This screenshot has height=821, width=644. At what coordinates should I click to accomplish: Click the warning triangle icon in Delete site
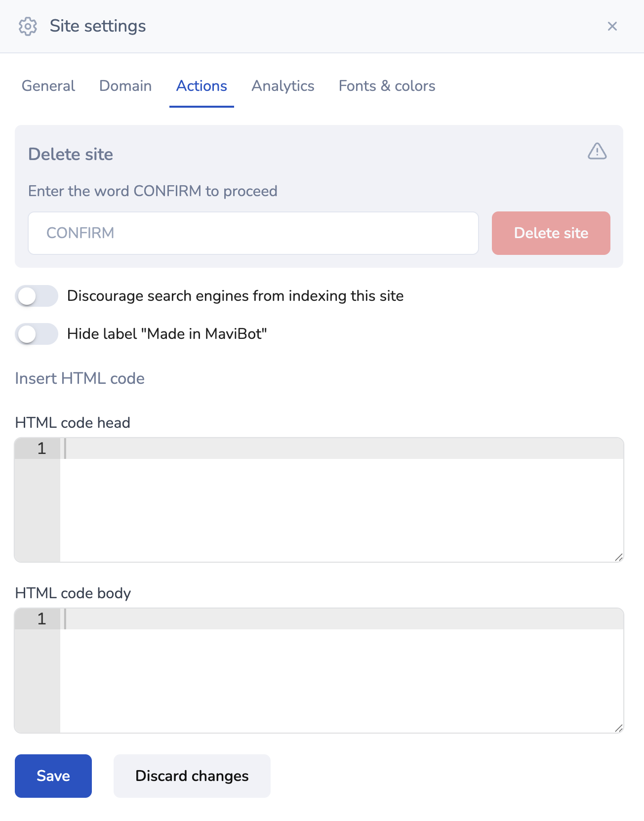pos(597,151)
